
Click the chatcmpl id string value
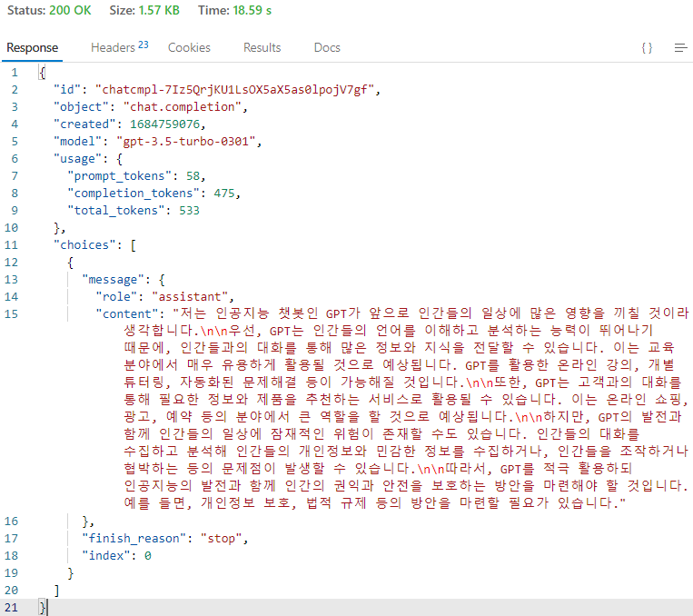click(234, 90)
